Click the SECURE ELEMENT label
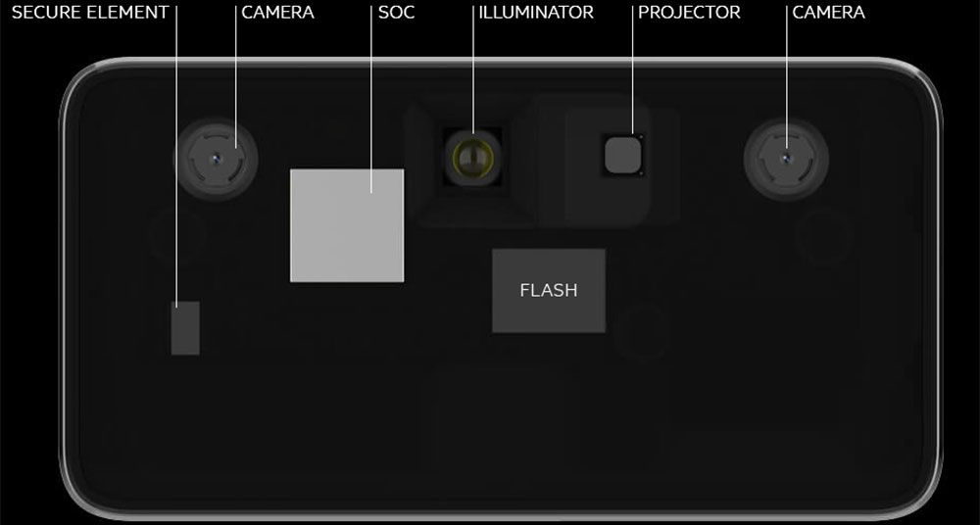This screenshot has width=980, height=525. 90,13
